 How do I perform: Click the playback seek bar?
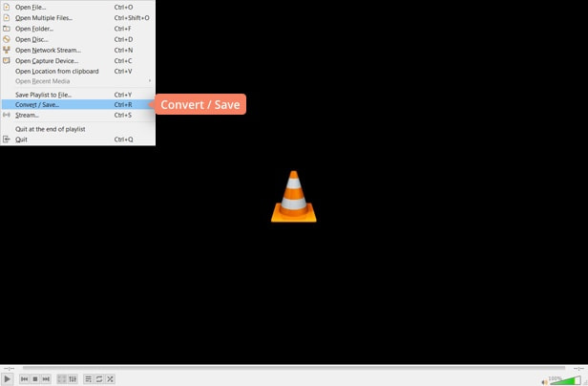tap(294, 368)
